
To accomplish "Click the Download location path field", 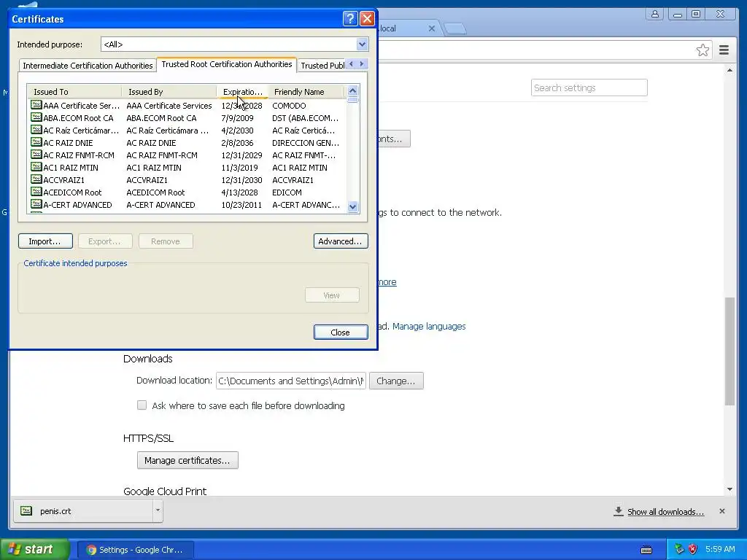I will (x=290, y=381).
